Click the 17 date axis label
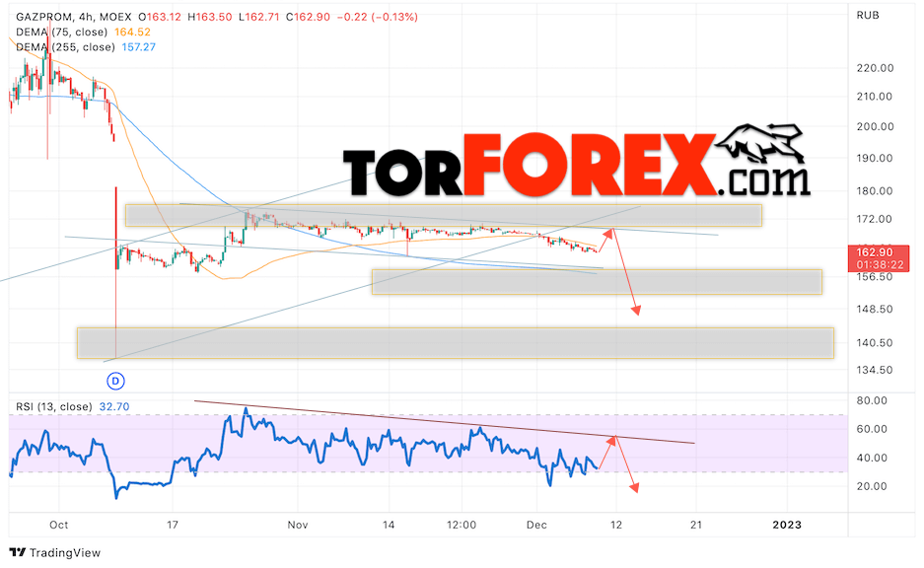924x568 pixels. tap(172, 525)
